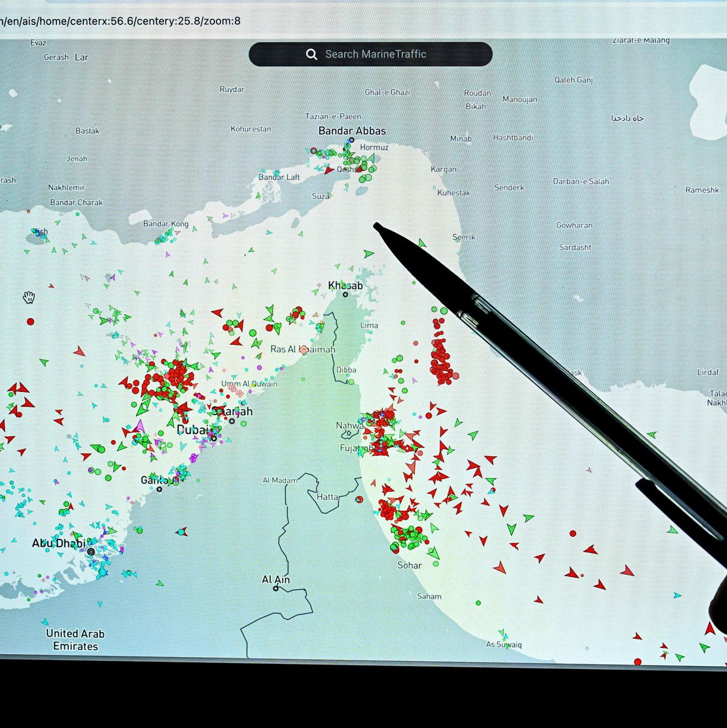Click the Ras Al Khaimah map label
727x728 pixels.
pyautogui.click(x=302, y=349)
